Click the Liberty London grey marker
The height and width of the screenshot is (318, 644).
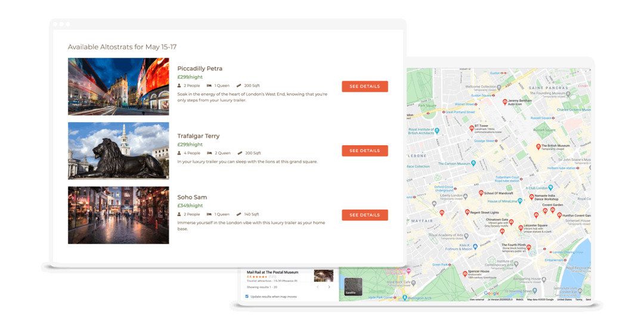(465, 195)
